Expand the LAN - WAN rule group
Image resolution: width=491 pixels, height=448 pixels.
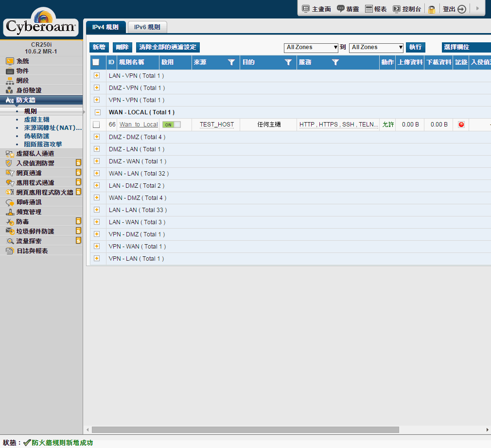97,222
